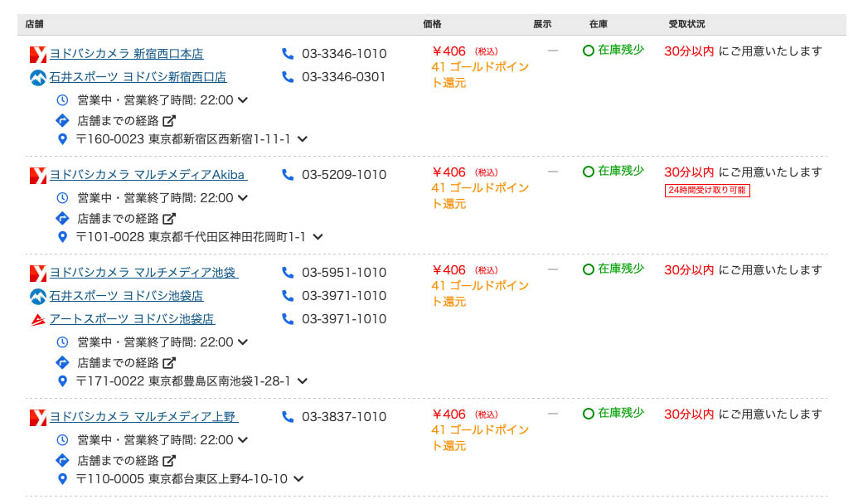Click map pin icon for 〒171-0022 address
Viewport: 863px width, 504px height.
coord(63,381)
